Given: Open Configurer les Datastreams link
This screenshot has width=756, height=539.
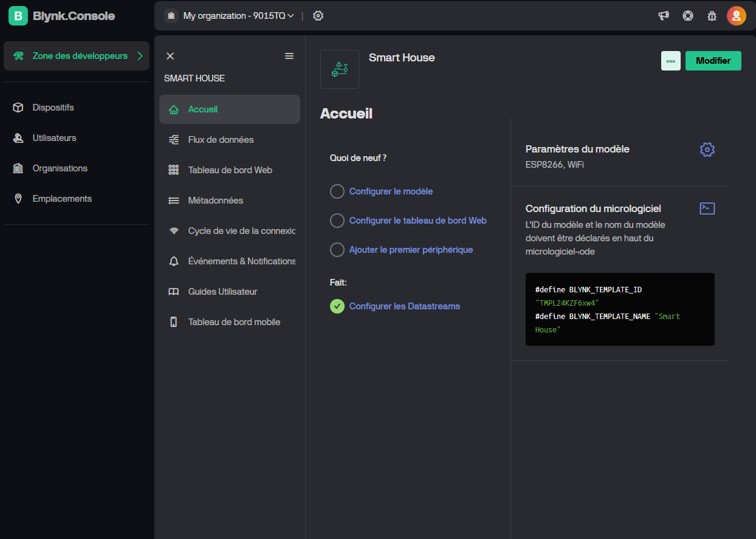Looking at the screenshot, I should 405,306.
